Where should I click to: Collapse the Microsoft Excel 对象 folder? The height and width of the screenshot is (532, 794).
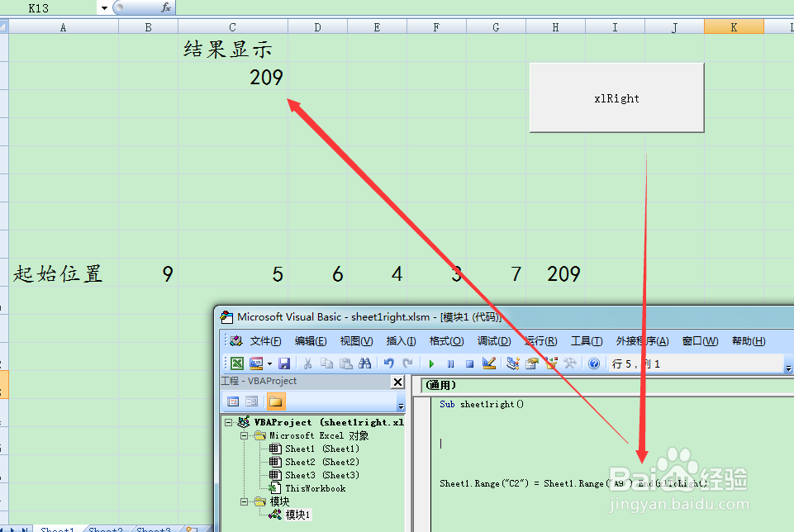tap(244, 435)
